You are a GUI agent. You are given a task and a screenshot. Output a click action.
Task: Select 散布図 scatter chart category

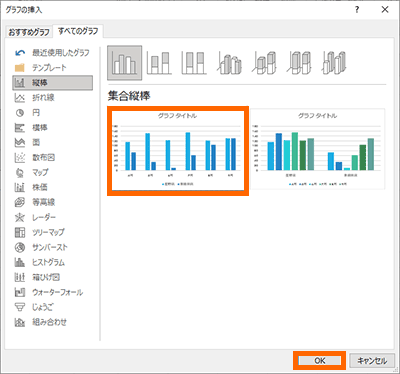(x=52, y=157)
